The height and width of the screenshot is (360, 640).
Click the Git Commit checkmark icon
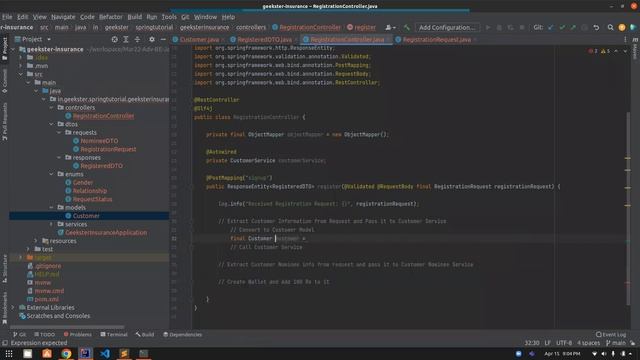point(562,27)
